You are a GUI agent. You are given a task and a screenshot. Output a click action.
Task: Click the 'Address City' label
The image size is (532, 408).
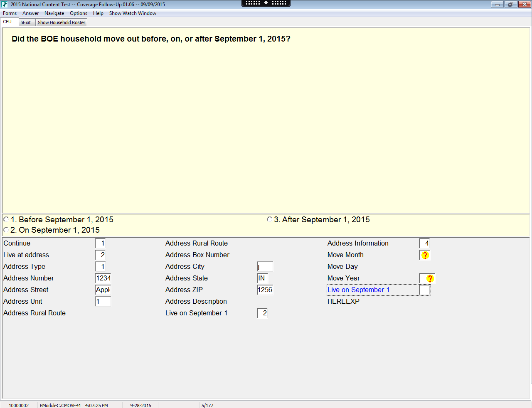(x=185, y=267)
